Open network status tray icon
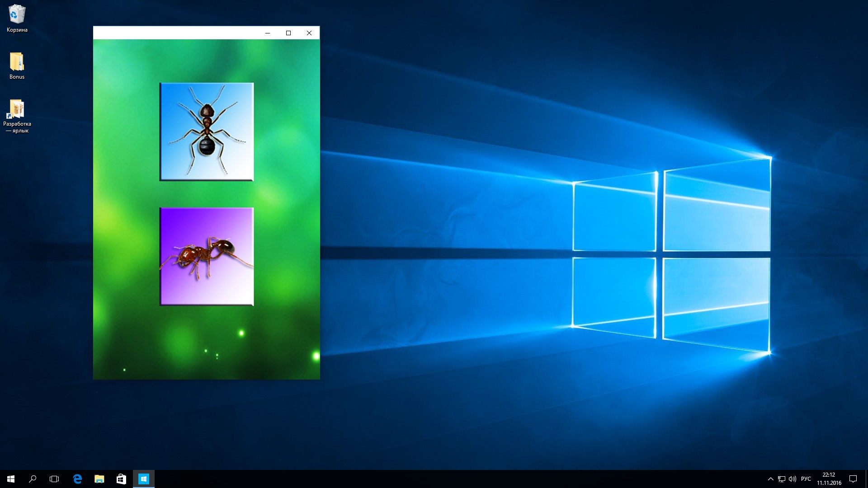Viewport: 868px width, 488px height. click(781, 479)
